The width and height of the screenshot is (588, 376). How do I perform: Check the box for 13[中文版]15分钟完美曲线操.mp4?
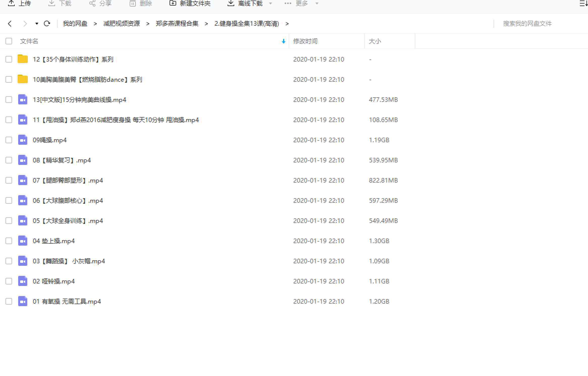click(x=9, y=100)
